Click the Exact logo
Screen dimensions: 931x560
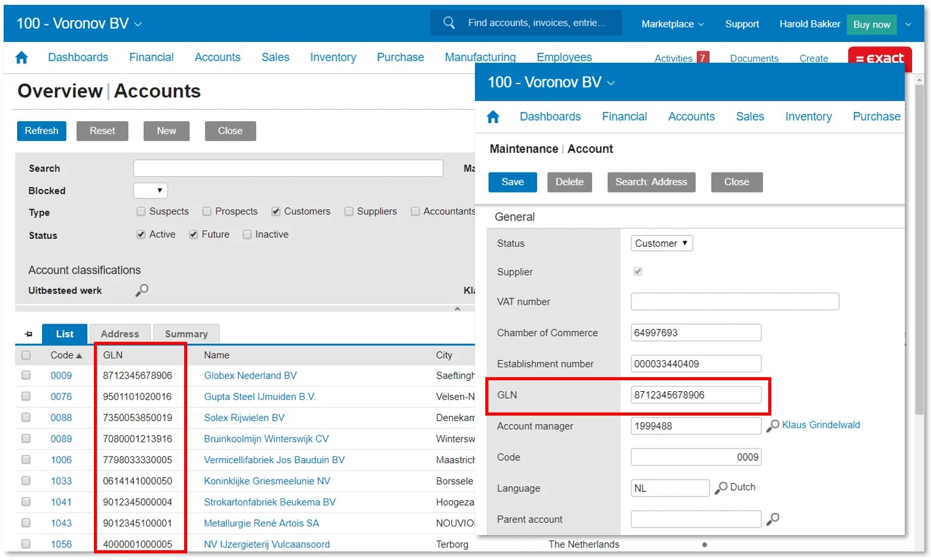(x=880, y=58)
